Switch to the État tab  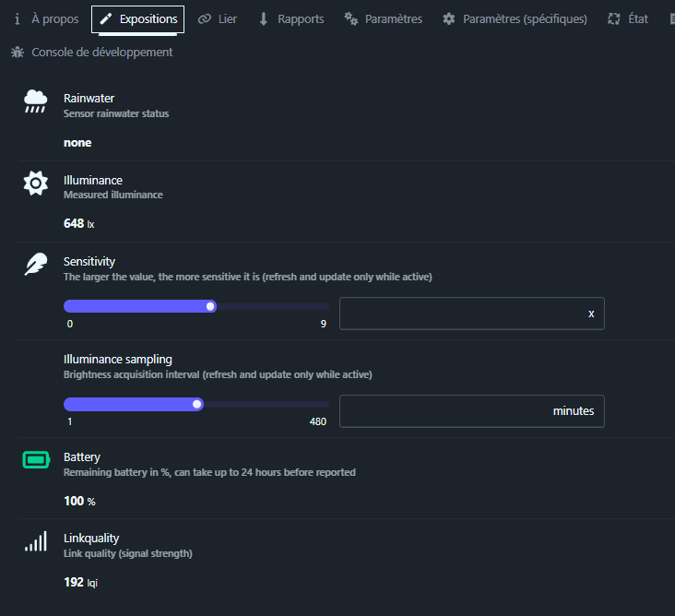[628, 19]
